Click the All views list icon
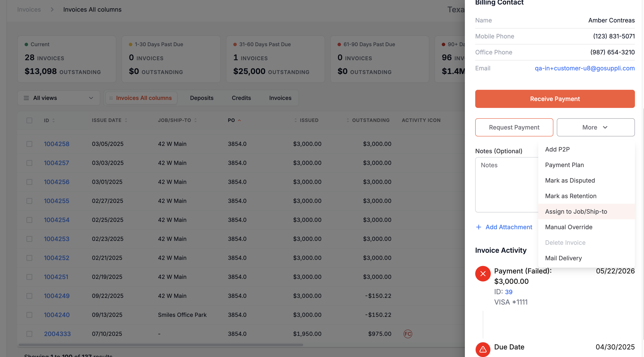The width and height of the screenshot is (644, 357). [26, 98]
